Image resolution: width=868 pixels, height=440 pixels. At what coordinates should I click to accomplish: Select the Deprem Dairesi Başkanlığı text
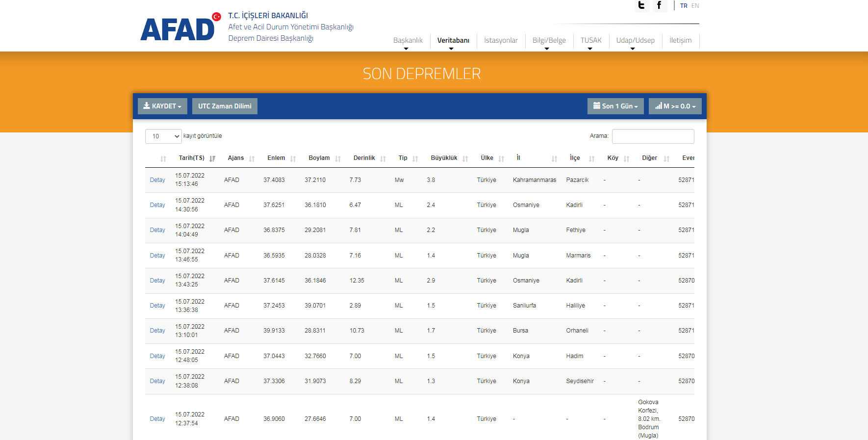pyautogui.click(x=271, y=38)
